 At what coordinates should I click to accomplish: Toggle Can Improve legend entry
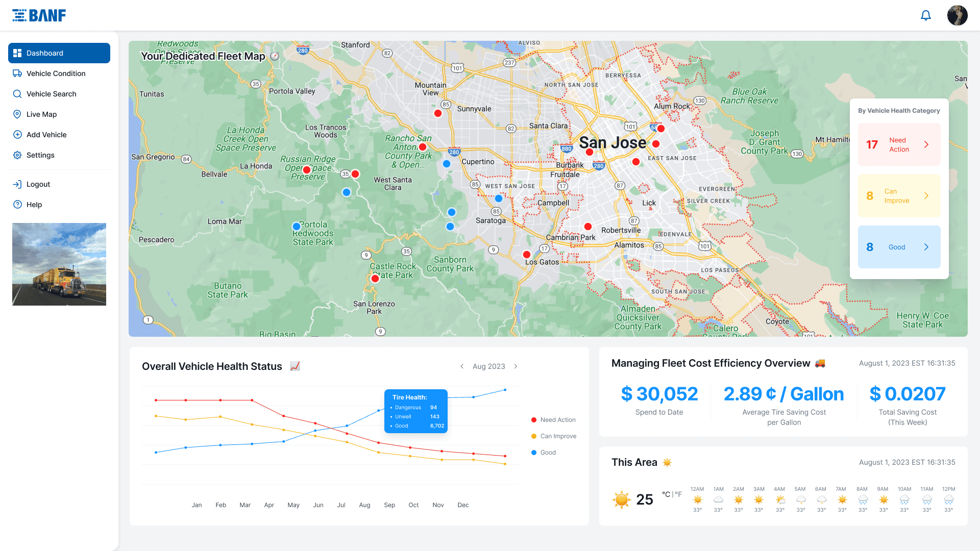coord(554,436)
